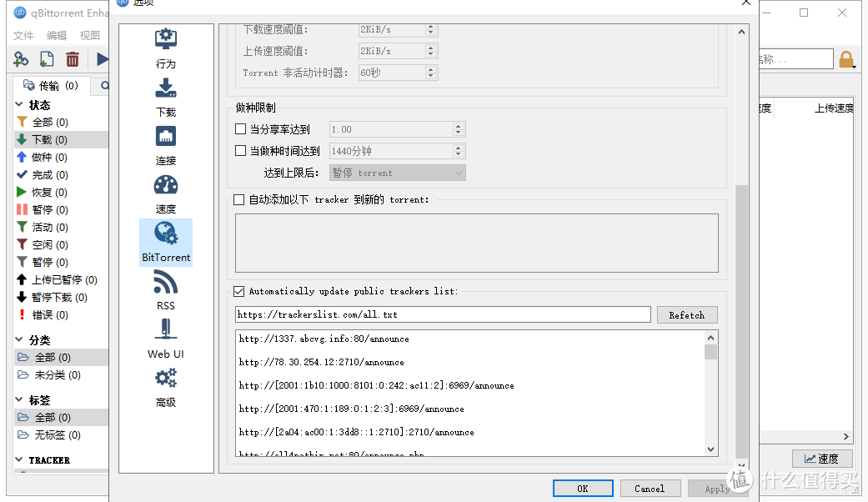Enable the share ratio limit checkbox
The image size is (868, 502).
coord(240,129)
